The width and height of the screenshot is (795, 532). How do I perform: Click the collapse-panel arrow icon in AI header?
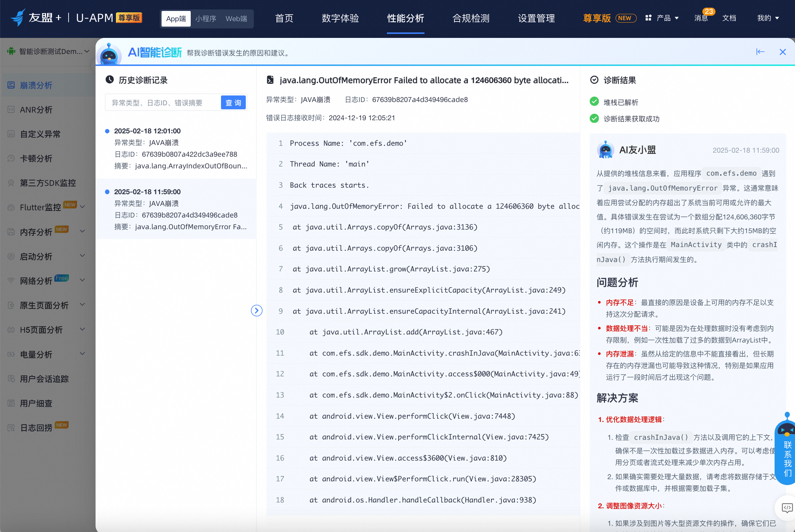760,52
